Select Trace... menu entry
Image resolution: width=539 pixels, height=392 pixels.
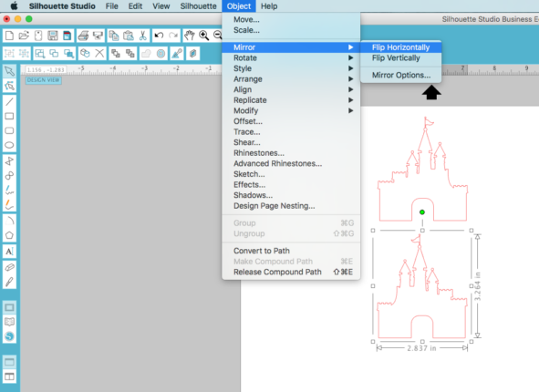291,132
